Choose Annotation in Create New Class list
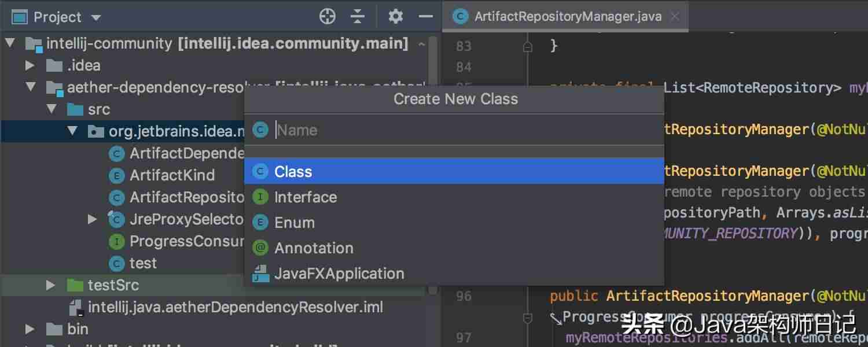Viewport: 868px width, 347px height. pos(454,248)
